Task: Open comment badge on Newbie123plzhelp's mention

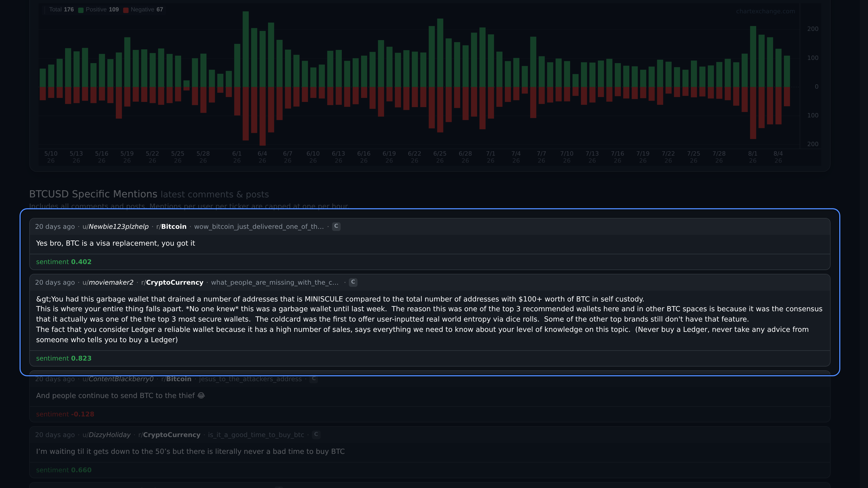Action: tap(336, 226)
